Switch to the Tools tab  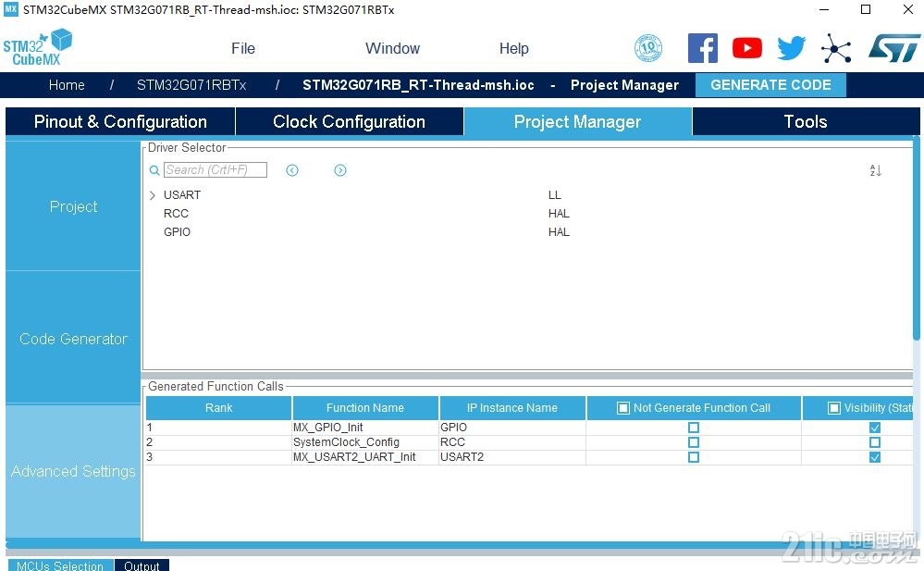pyautogui.click(x=806, y=121)
